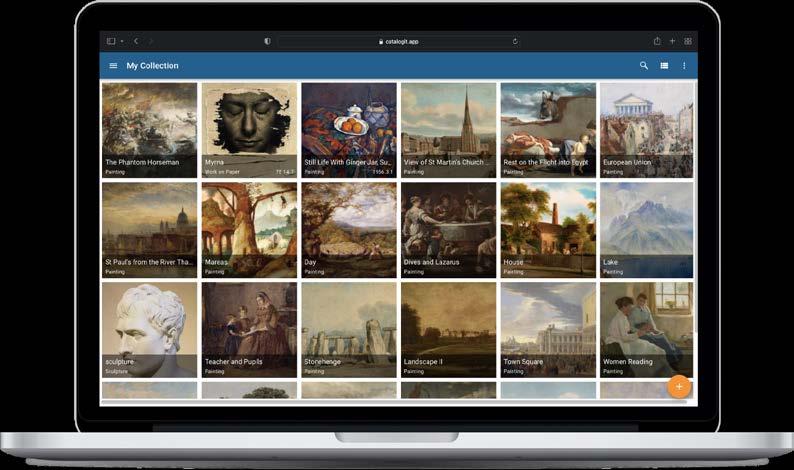The width and height of the screenshot is (794, 470).
Task: Show browser tab overview grid icon
Action: [688, 41]
